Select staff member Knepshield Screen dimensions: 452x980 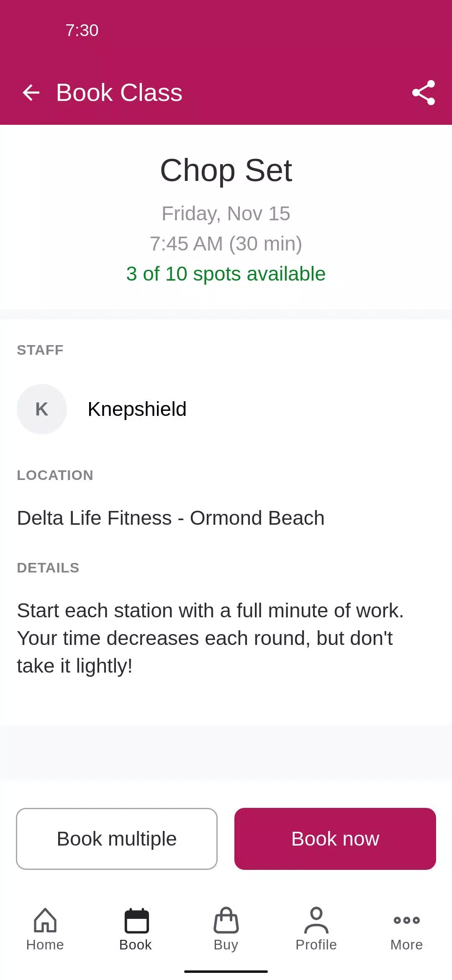(137, 409)
